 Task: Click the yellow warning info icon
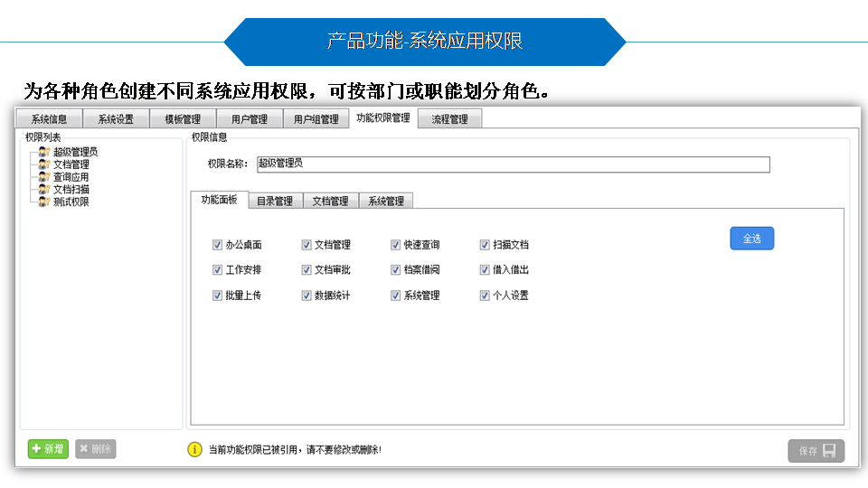(194, 449)
